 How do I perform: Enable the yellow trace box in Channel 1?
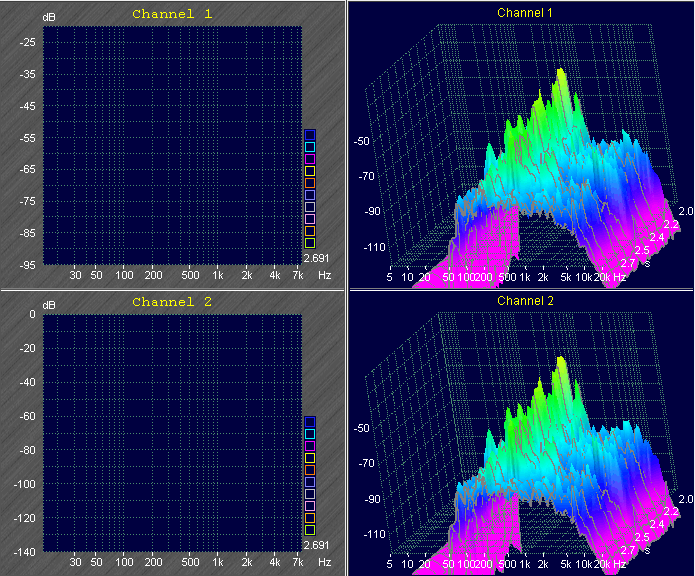click(x=310, y=171)
